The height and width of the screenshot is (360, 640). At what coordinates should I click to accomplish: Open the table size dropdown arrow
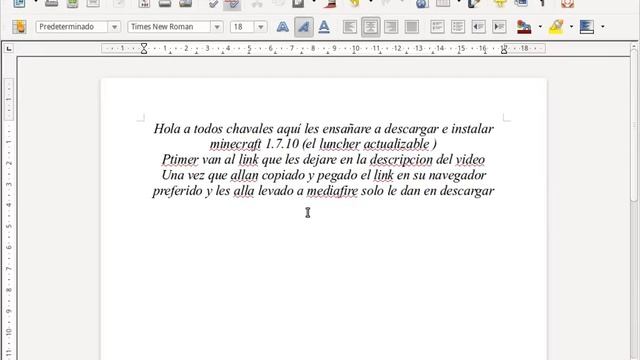tap(459, 2)
